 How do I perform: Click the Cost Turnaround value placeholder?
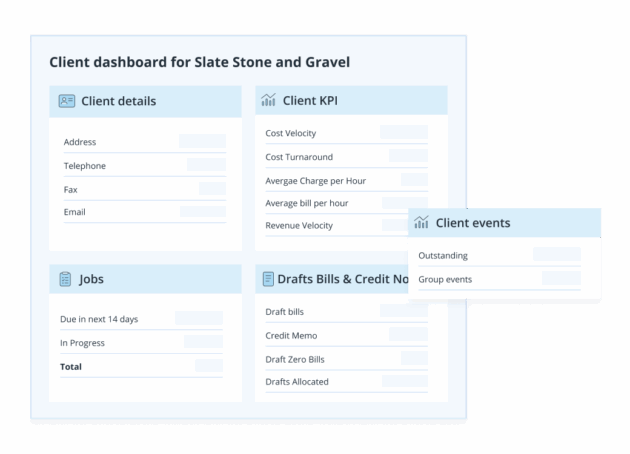(408, 155)
